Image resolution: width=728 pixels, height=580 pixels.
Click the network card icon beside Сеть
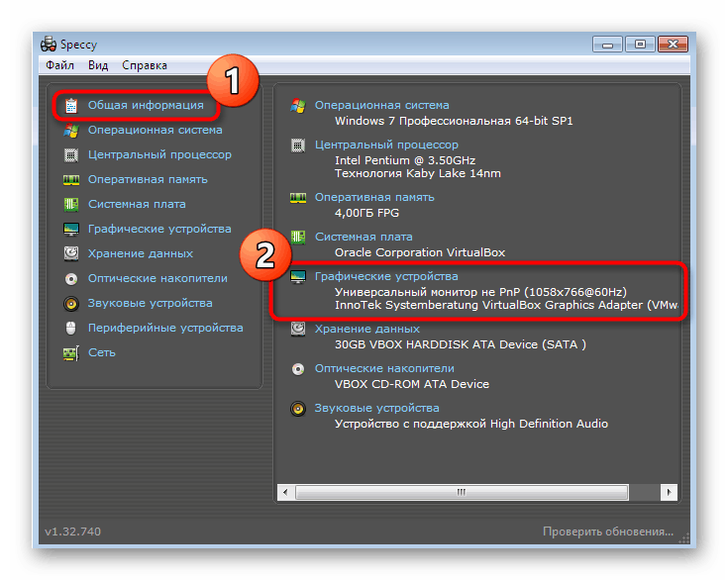click(71, 353)
